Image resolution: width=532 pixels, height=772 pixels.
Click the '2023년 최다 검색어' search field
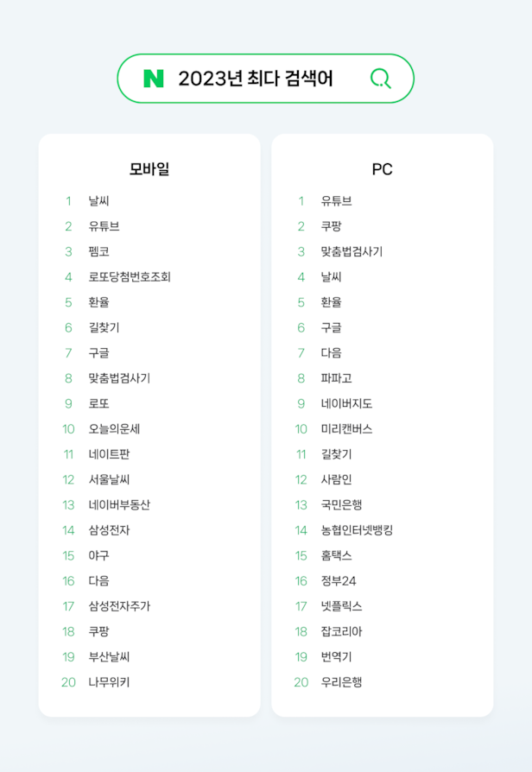(256, 79)
